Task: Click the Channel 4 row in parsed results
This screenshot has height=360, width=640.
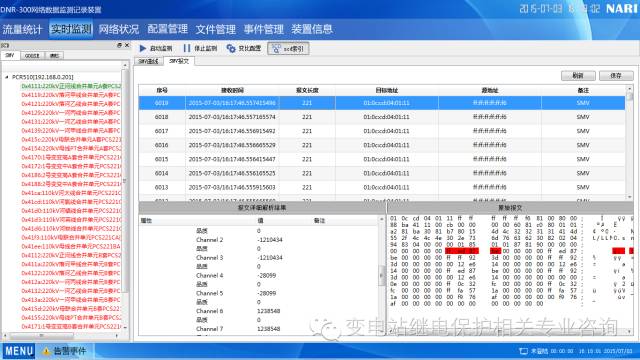Action: point(258,276)
